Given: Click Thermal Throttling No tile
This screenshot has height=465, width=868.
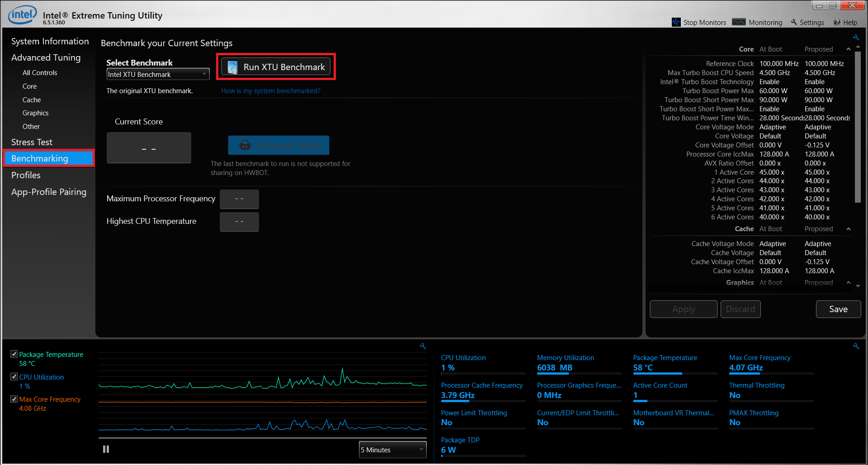Looking at the screenshot, I should [x=771, y=391].
